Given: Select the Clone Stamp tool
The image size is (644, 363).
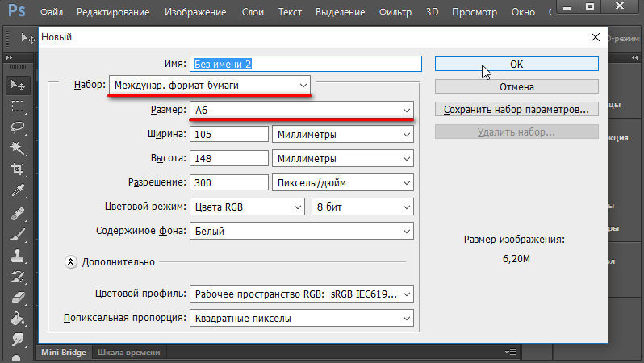Looking at the screenshot, I should pyautogui.click(x=18, y=257).
